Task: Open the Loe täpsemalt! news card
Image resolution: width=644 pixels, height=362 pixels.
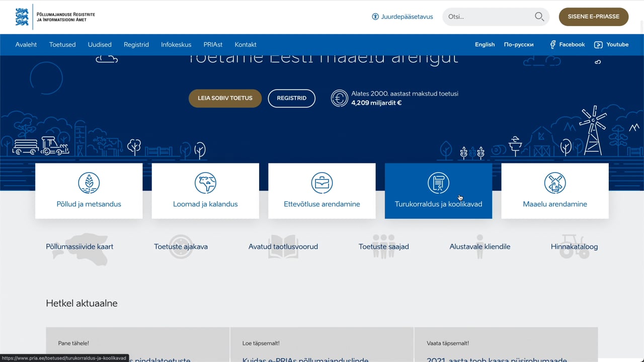Action: (x=322, y=345)
